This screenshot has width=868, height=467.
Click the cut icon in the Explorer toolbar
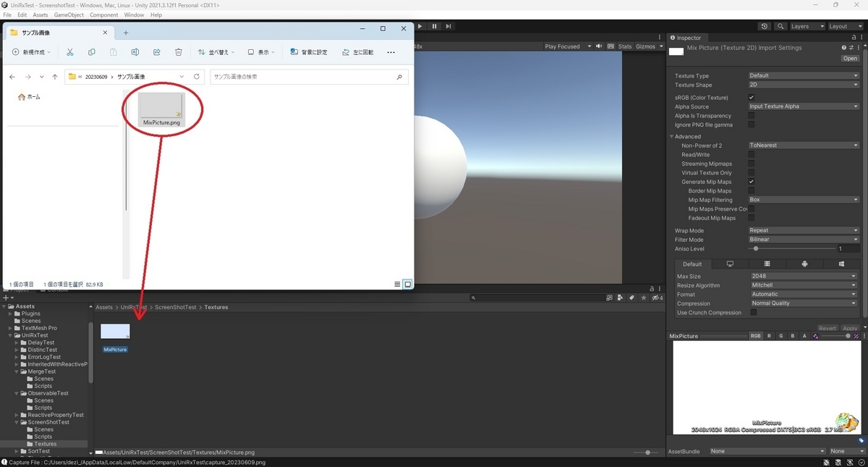coord(69,51)
